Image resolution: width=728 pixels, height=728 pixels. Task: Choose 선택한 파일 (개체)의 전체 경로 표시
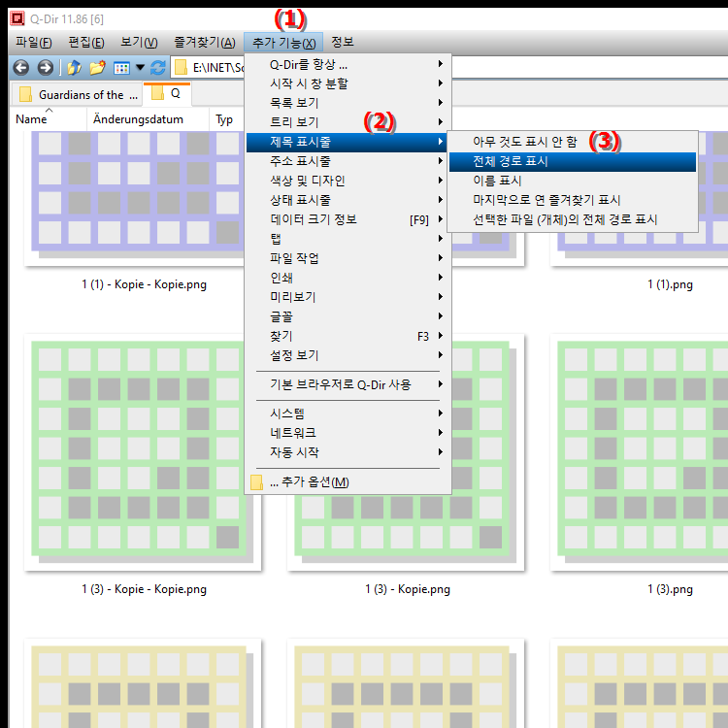[573, 219]
